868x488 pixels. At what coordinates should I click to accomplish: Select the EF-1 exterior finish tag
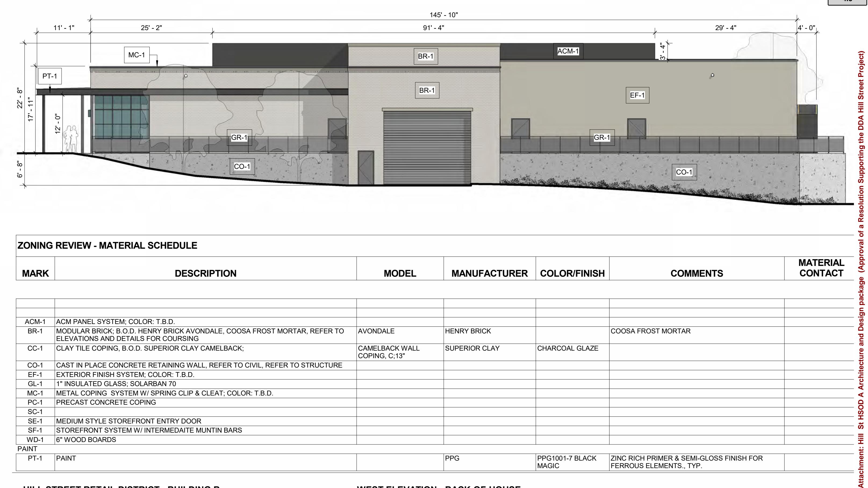coord(637,95)
